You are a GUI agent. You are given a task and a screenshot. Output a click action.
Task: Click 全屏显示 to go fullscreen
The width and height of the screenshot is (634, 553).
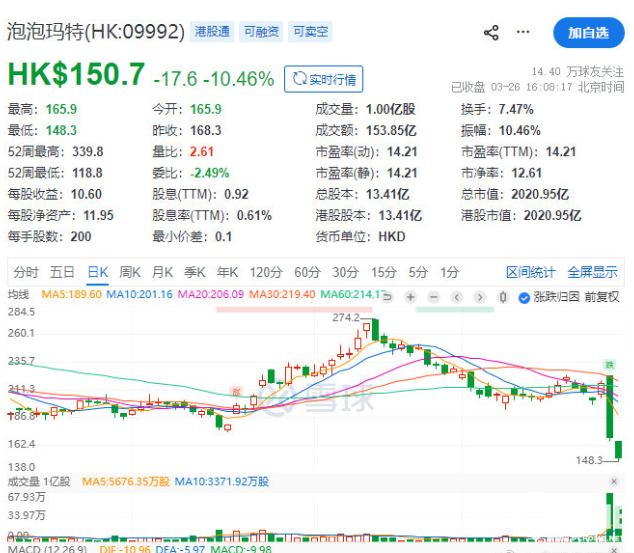click(x=592, y=272)
